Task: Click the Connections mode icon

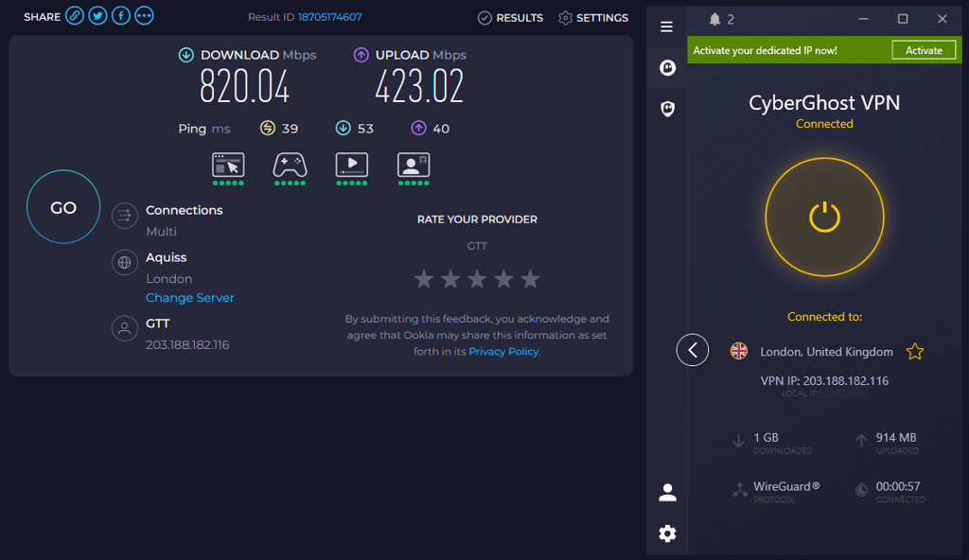Action: [x=124, y=216]
